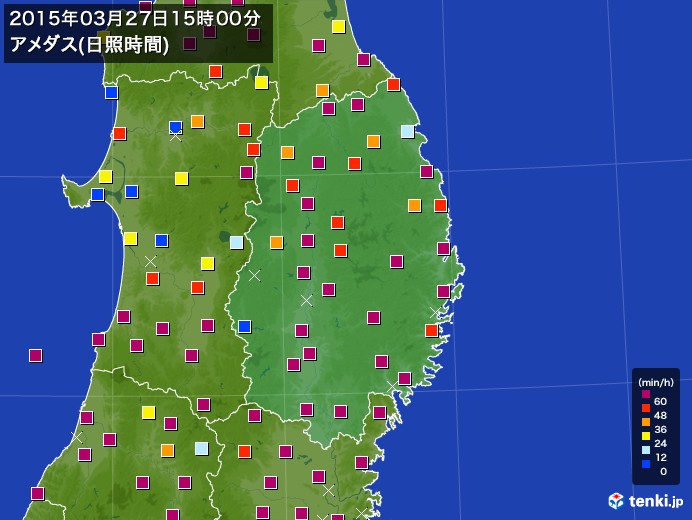
Task: Click the yellow marker just below Lake Towada
Action: click(261, 83)
